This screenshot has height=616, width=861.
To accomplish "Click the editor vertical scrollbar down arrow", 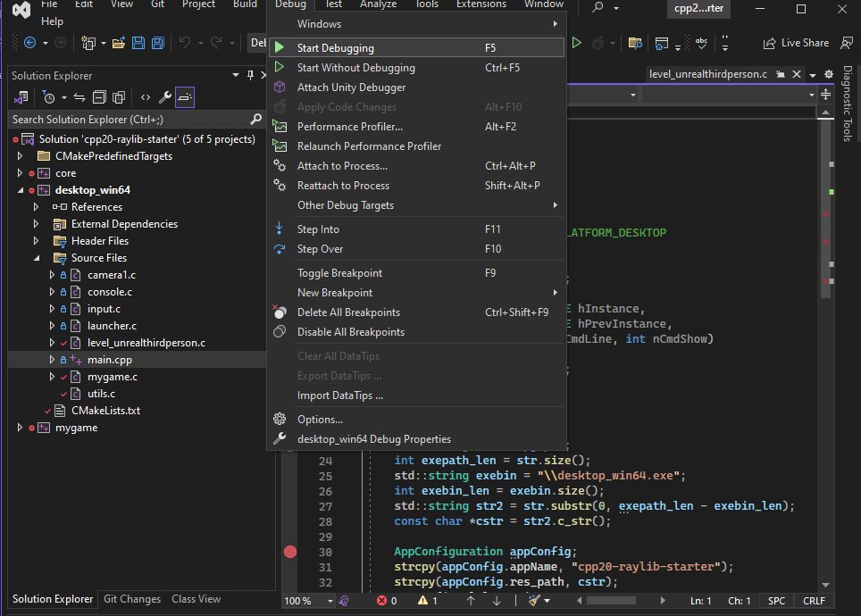I will (826, 586).
